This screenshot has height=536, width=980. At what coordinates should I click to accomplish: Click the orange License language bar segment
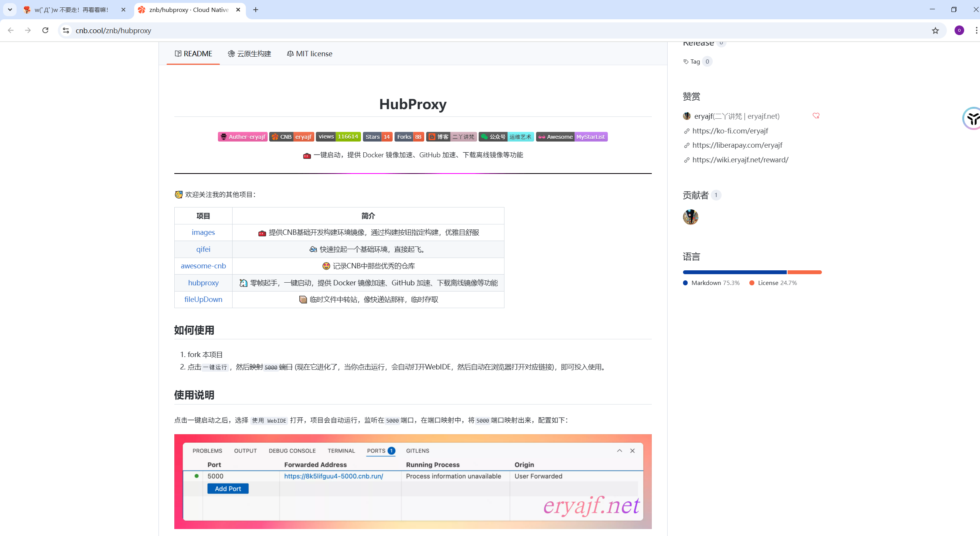[x=805, y=272]
